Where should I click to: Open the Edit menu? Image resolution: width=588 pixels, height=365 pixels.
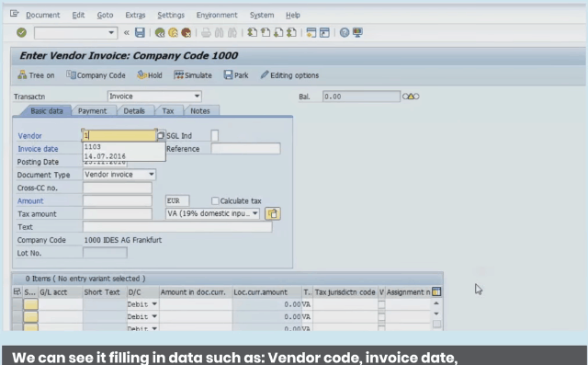pos(78,15)
